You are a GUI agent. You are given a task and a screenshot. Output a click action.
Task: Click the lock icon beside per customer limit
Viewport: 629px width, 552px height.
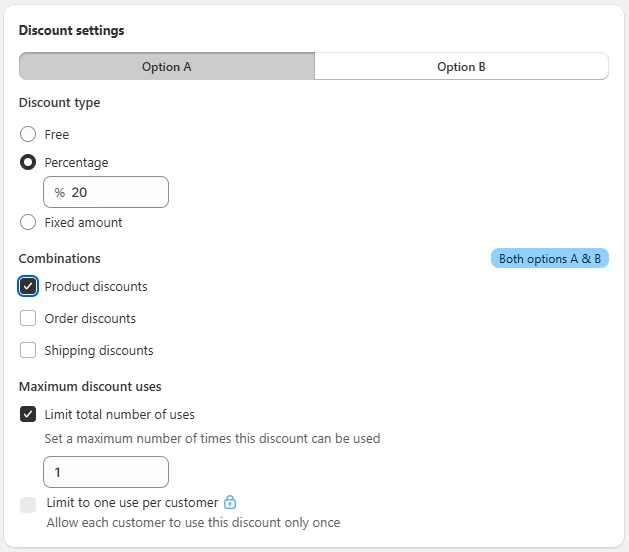click(230, 502)
